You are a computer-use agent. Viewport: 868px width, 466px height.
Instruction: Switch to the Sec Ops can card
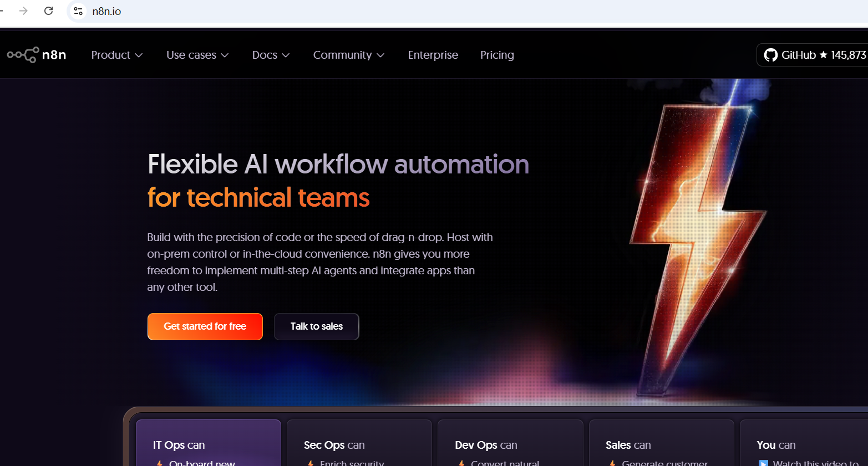point(359,444)
